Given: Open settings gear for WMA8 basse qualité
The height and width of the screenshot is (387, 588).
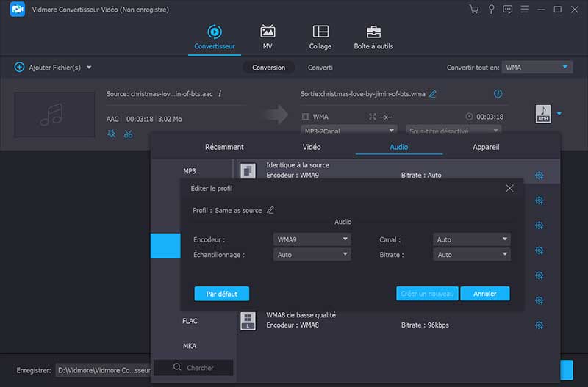Looking at the screenshot, I should 539,325.
